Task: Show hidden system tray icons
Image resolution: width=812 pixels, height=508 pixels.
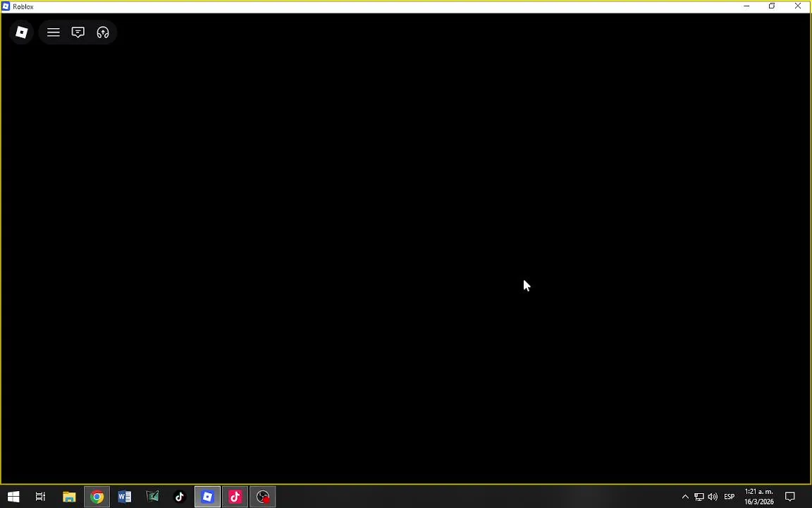Action: point(684,497)
